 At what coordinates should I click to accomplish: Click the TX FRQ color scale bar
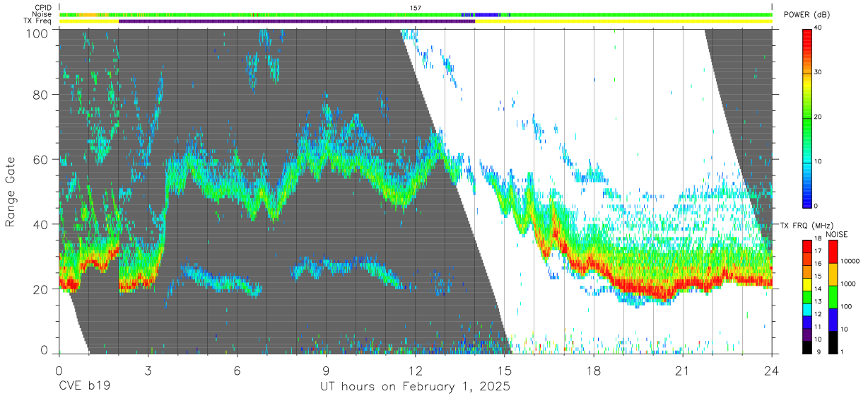[807, 296]
